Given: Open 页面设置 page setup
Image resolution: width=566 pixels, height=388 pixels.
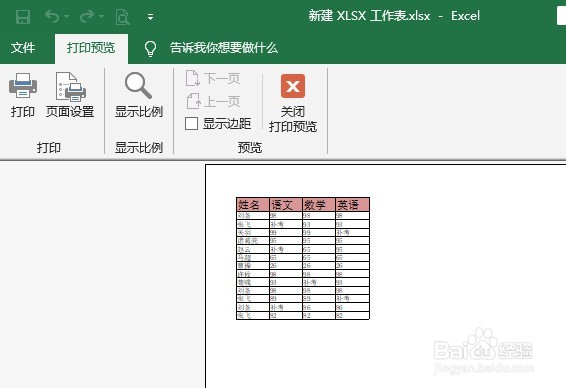Looking at the screenshot, I should [x=70, y=95].
